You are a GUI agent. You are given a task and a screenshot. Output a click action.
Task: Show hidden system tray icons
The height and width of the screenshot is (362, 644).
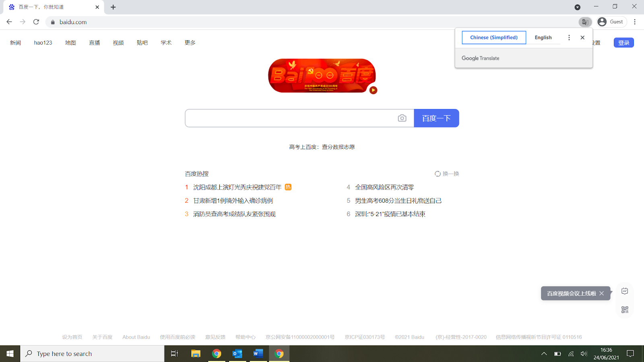tap(544, 354)
